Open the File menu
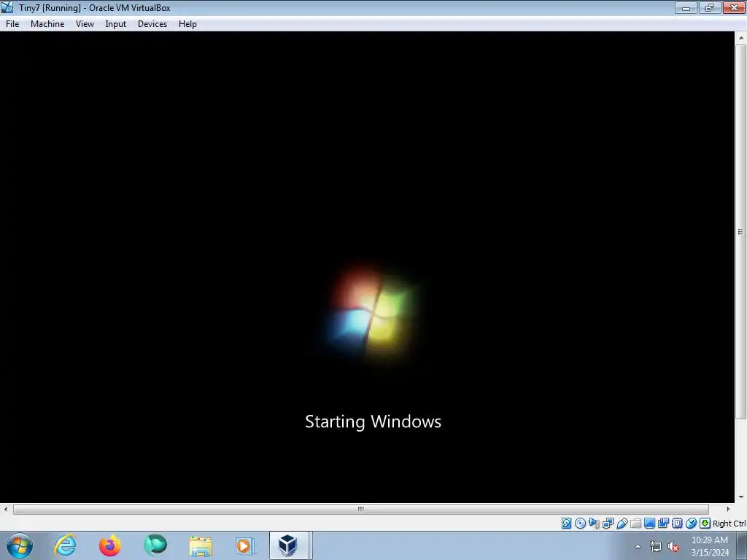747x560 pixels. click(12, 24)
